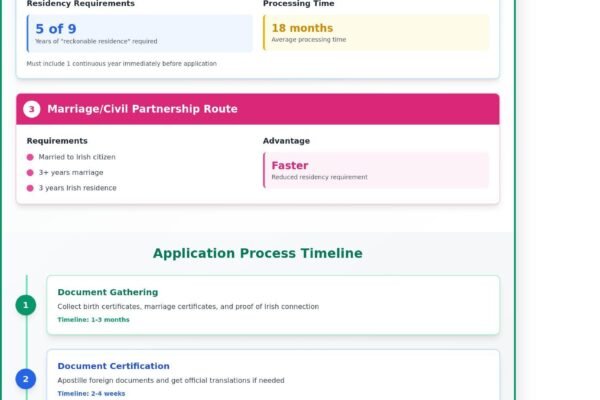This screenshot has width=600, height=400.
Task: Open the Document Gathering step title
Action: [x=108, y=292]
